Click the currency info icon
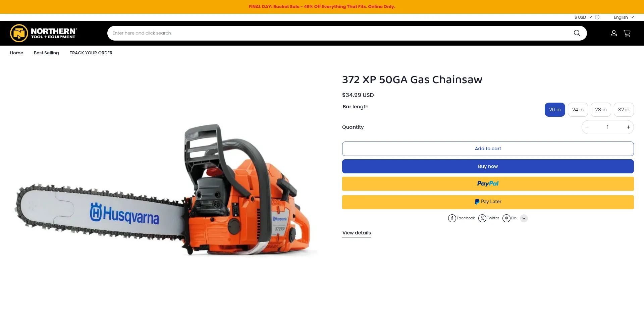 [597, 17]
